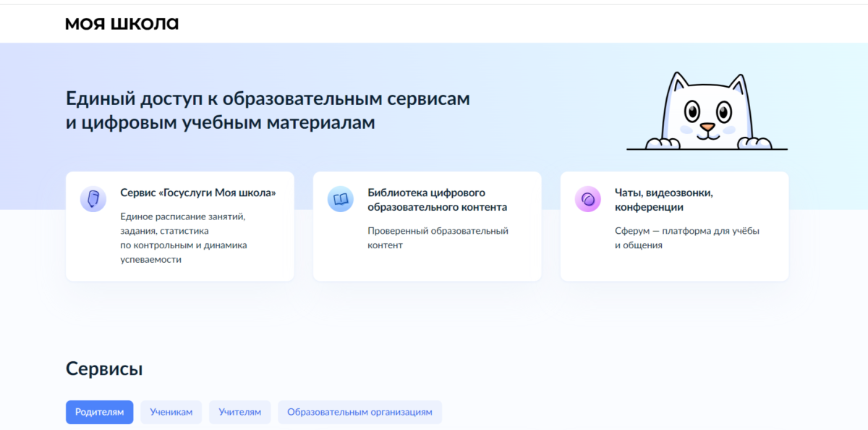Click the blue circle behind the book icon
Image resolution: width=868 pixels, height=430 pixels.
coord(340,201)
